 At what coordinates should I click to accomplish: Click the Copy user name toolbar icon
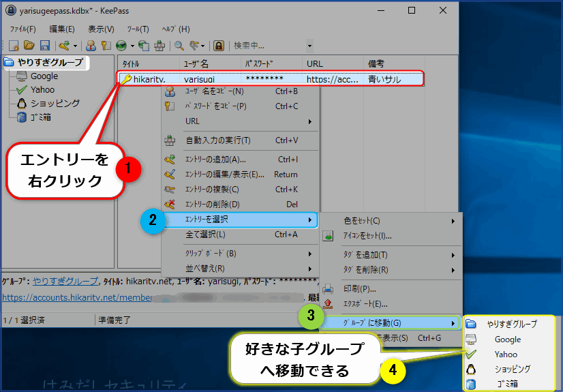pos(91,46)
